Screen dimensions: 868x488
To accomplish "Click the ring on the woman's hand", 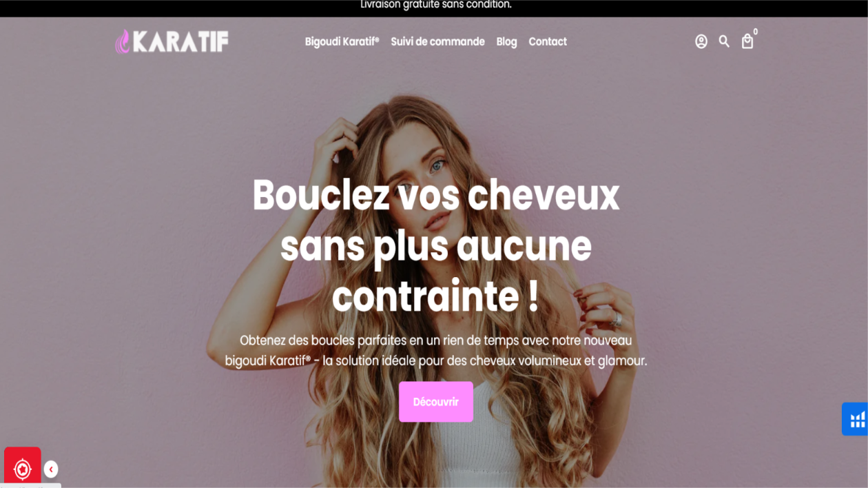I will 617,320.
